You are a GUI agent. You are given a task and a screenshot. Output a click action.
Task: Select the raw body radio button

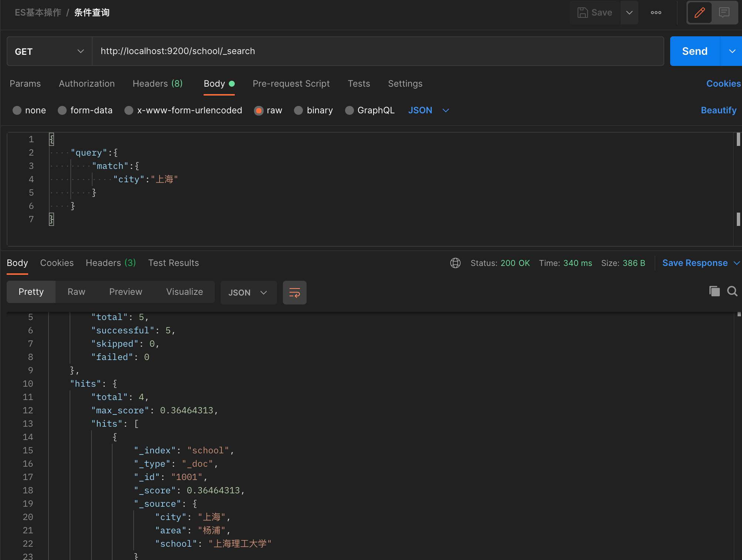click(x=258, y=110)
